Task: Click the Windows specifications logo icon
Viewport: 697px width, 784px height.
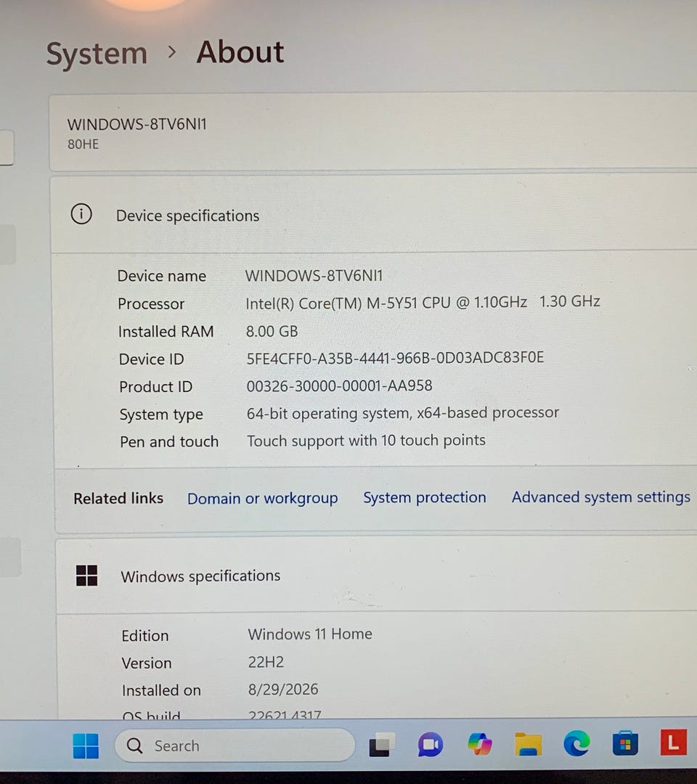Action: [86, 576]
